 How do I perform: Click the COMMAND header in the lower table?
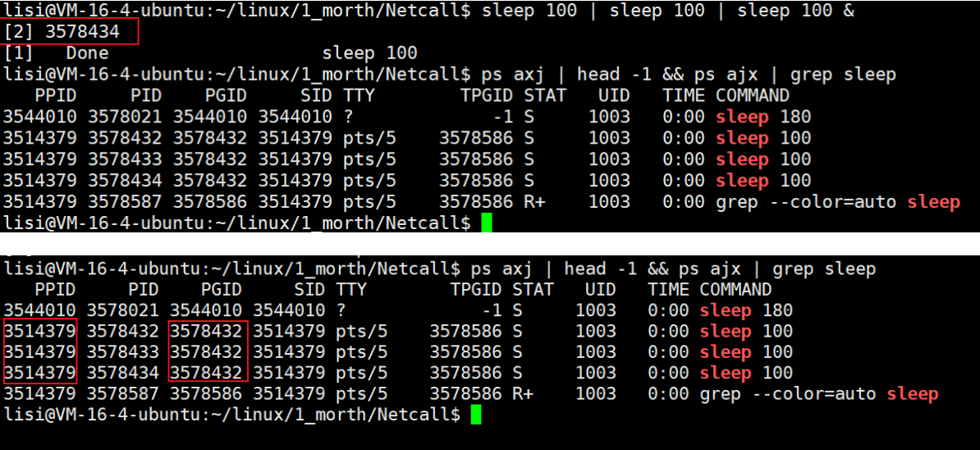735,289
